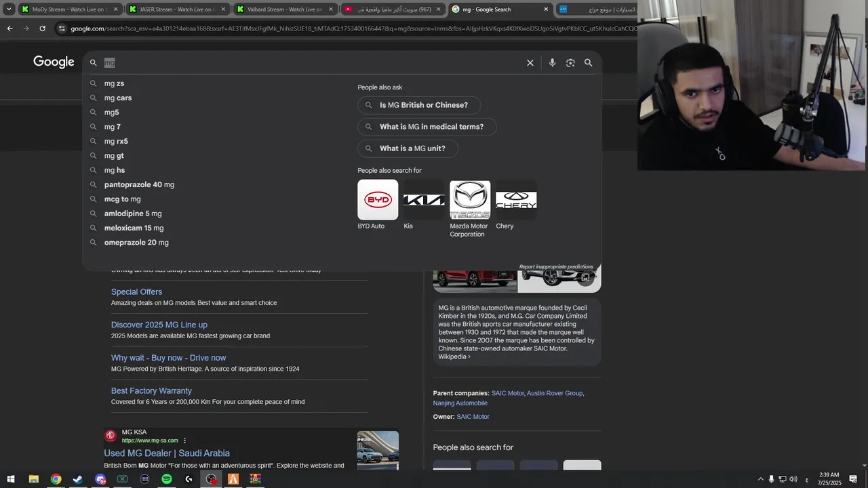The height and width of the screenshot is (488, 868).
Task: Close the JASER Stream tab
Action: pyautogui.click(x=222, y=9)
